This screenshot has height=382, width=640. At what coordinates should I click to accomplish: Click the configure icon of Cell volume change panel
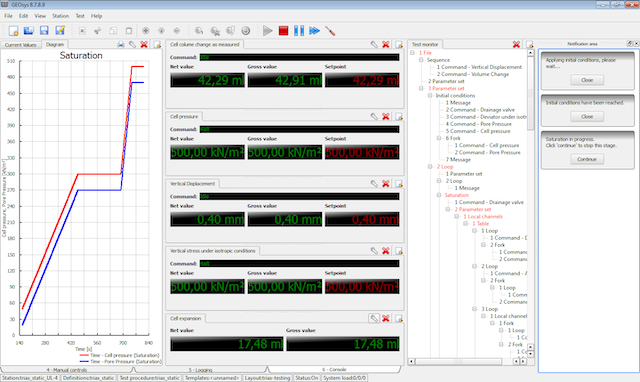coord(374,44)
